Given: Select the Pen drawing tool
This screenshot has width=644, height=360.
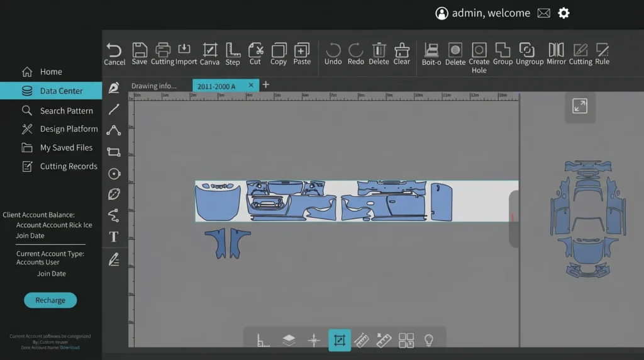Looking at the screenshot, I should tap(114, 87).
